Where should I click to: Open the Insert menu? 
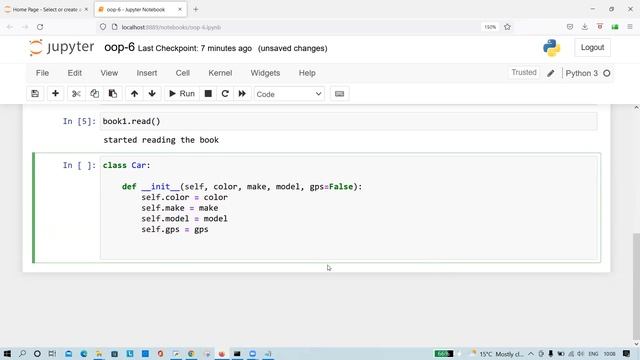pyautogui.click(x=147, y=73)
